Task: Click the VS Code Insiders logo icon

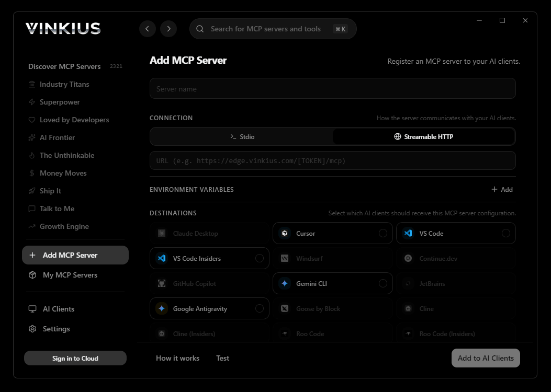Action: pyautogui.click(x=162, y=258)
